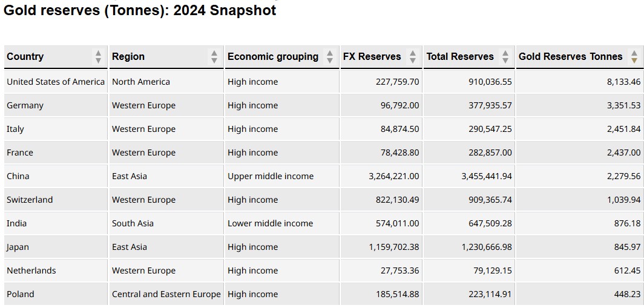Image resolution: width=644 pixels, height=308 pixels.
Task: Click the Gold Reserves Tonnes header text
Action: pos(570,57)
